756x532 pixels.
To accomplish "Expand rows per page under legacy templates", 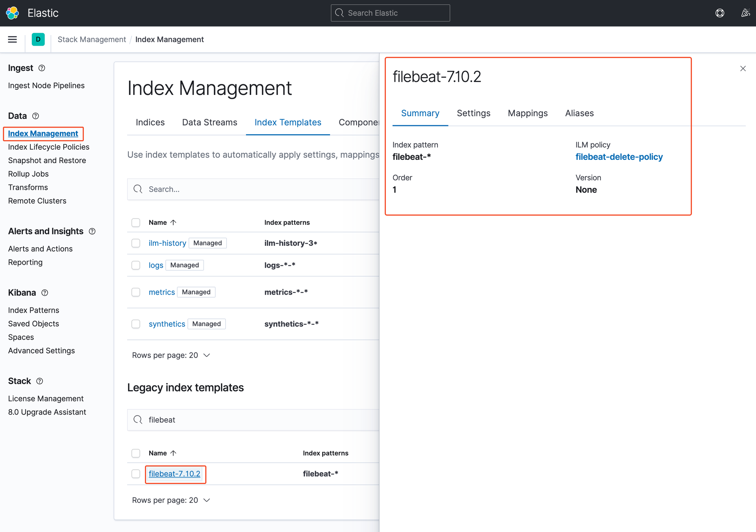I will click(171, 500).
